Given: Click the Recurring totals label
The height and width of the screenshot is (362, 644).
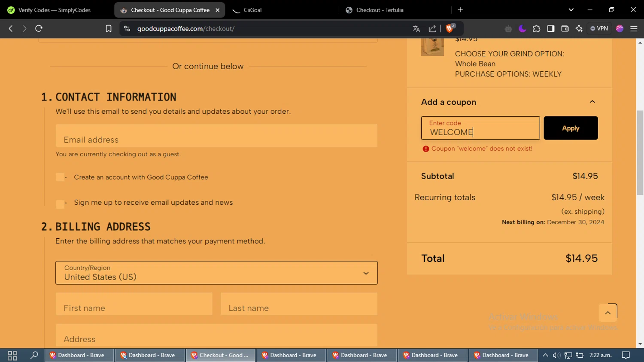Looking at the screenshot, I should coord(445,198).
